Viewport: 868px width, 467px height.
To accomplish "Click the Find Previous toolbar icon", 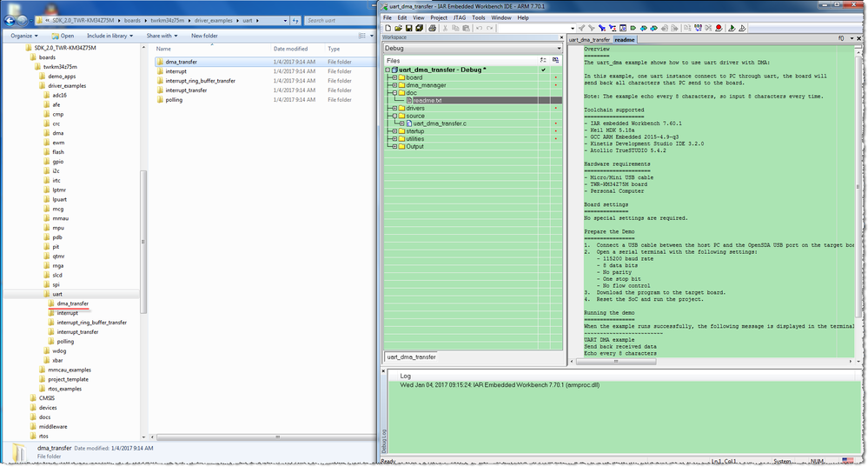I will click(x=582, y=28).
